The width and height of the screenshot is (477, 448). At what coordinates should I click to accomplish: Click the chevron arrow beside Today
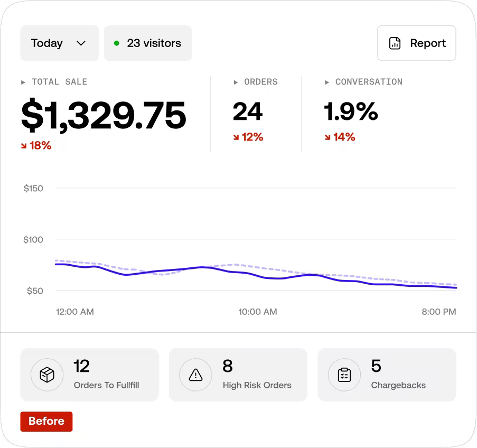click(81, 43)
